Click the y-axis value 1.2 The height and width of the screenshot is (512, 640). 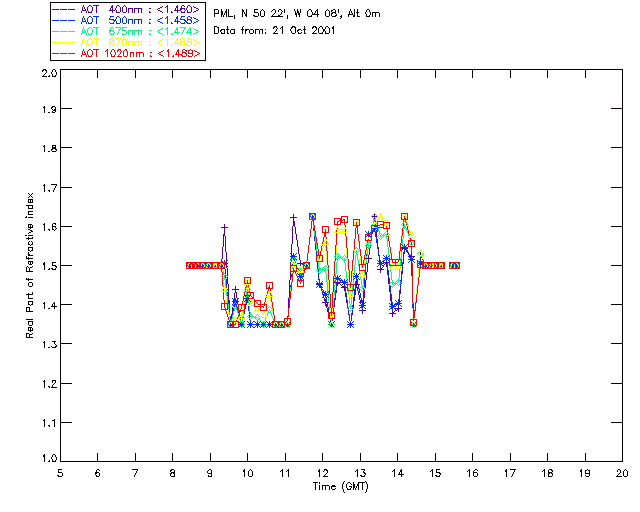(x=49, y=384)
